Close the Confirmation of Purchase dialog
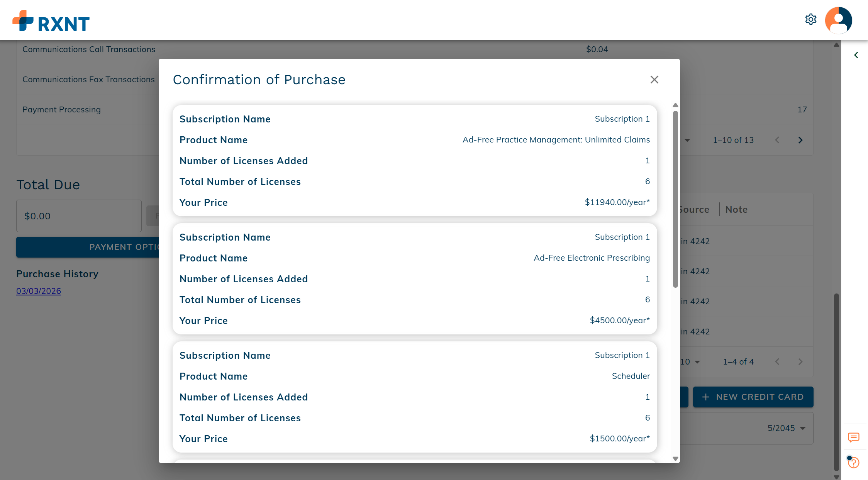868x480 pixels. (654, 80)
